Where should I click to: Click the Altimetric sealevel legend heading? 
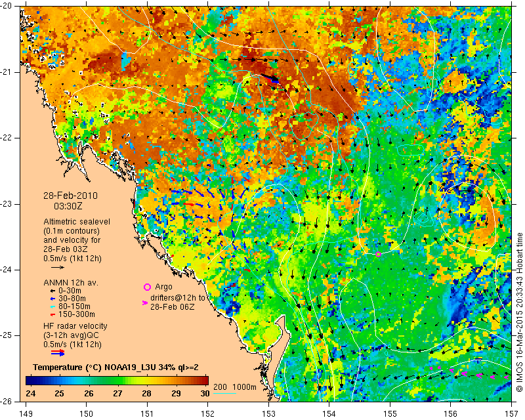(x=77, y=222)
